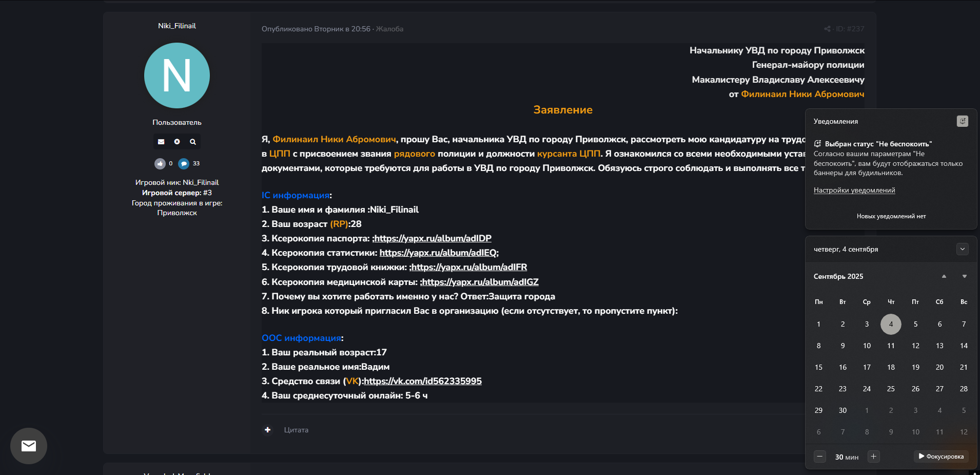Select September 15 in calendar

pos(818,367)
